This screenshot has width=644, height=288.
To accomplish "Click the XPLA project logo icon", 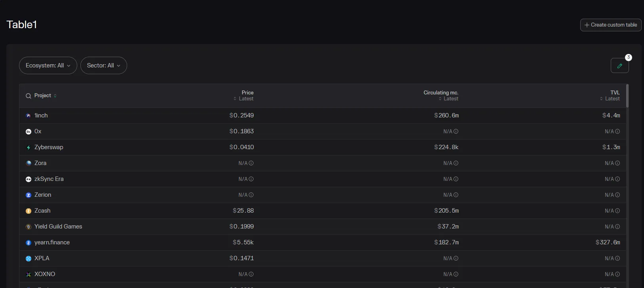I will click(29, 259).
